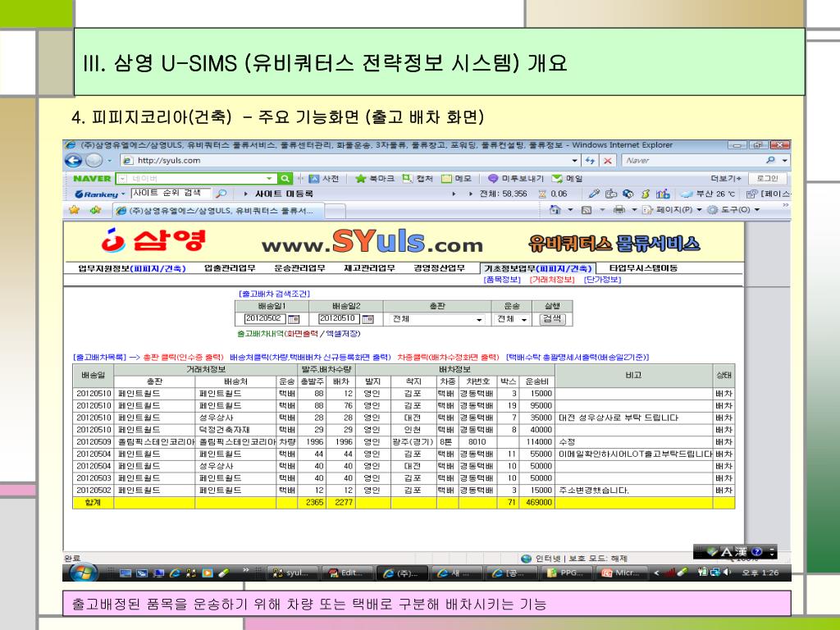The width and height of the screenshot is (840, 630).
Task: Click the [거래처정보] link
Action: [552, 280]
